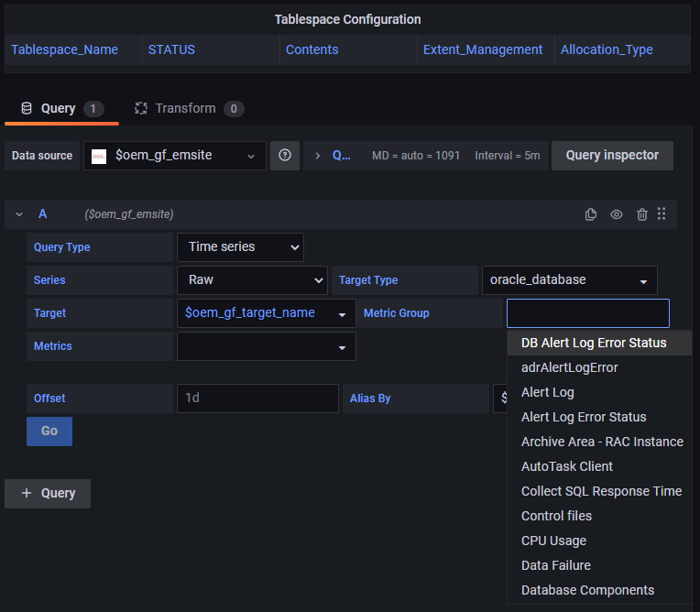
Task: Open Target Type oracle_database dropdown
Action: [x=570, y=279]
